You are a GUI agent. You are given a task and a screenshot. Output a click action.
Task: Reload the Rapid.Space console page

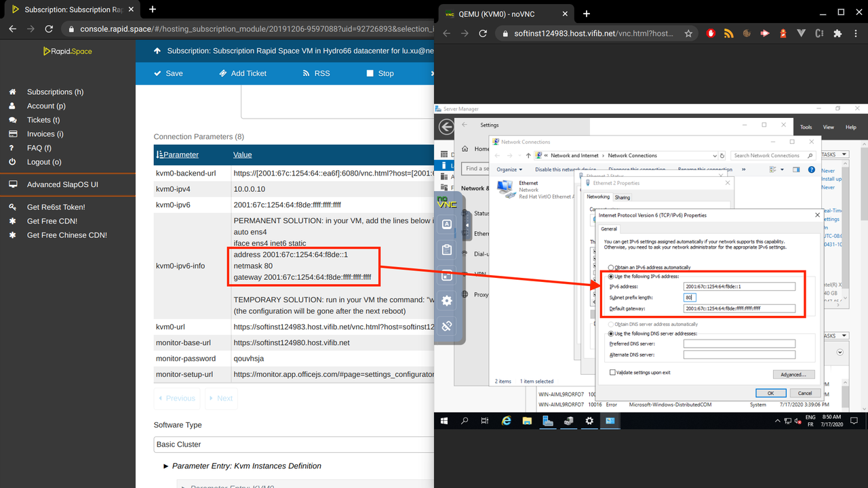click(49, 29)
